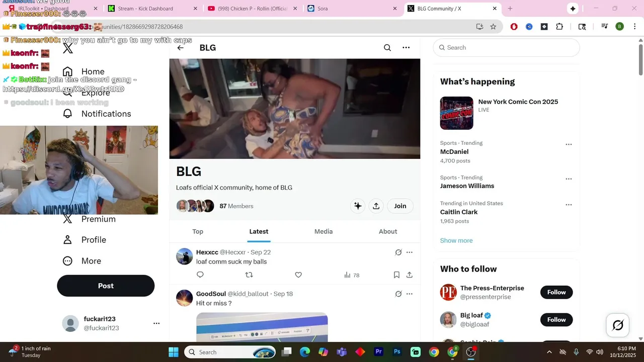The width and height of the screenshot is (644, 362).
Task: Join the BLG community
Action: coord(400,206)
